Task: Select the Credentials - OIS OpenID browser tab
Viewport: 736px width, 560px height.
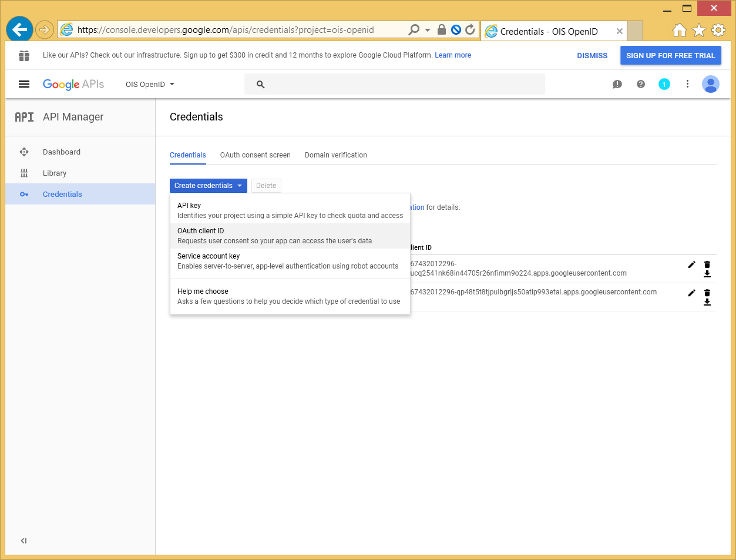Action: point(554,31)
